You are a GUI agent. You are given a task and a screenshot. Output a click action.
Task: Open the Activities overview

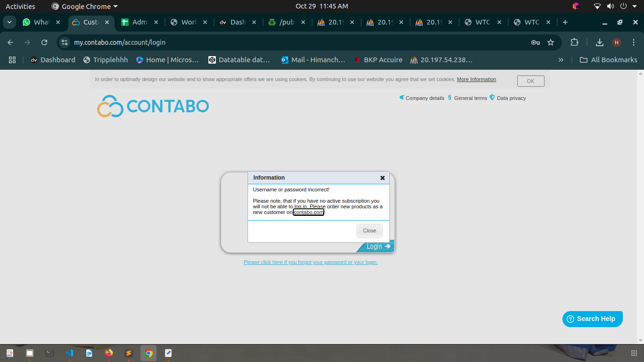click(20, 6)
